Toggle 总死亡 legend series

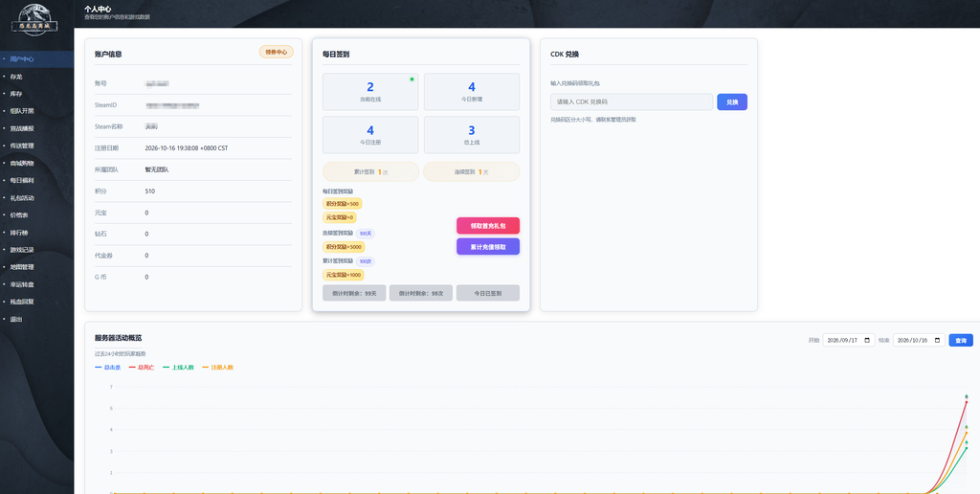[x=142, y=368]
